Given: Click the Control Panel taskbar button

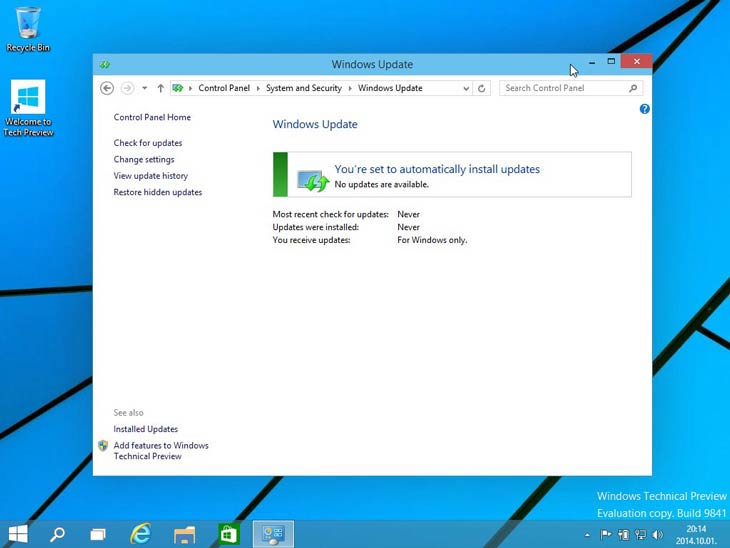Looking at the screenshot, I should click(x=273, y=534).
